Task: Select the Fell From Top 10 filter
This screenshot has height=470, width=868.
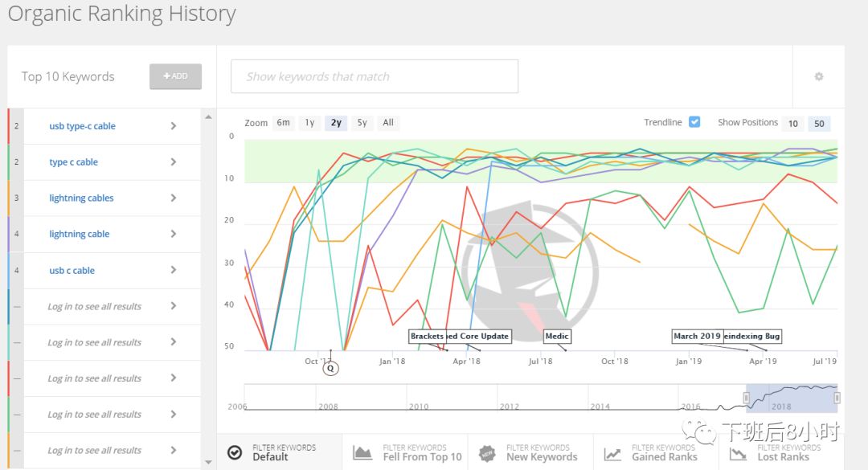Action: (x=405, y=452)
